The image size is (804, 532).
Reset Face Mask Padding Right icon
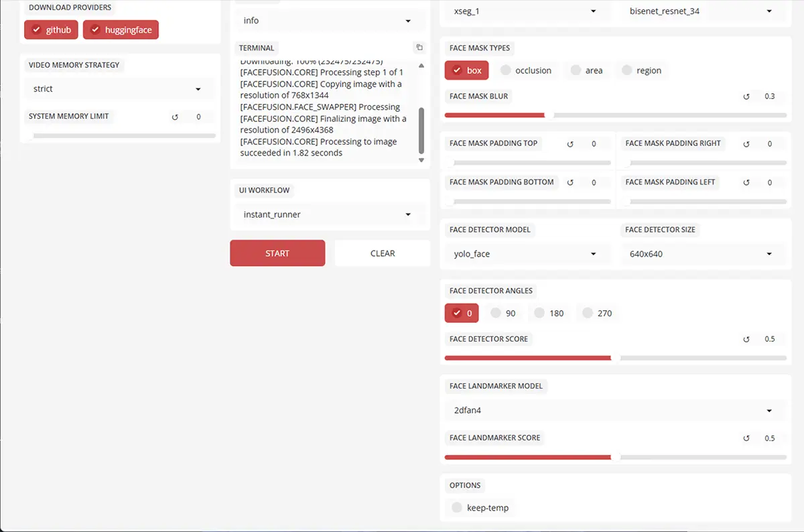(746, 144)
